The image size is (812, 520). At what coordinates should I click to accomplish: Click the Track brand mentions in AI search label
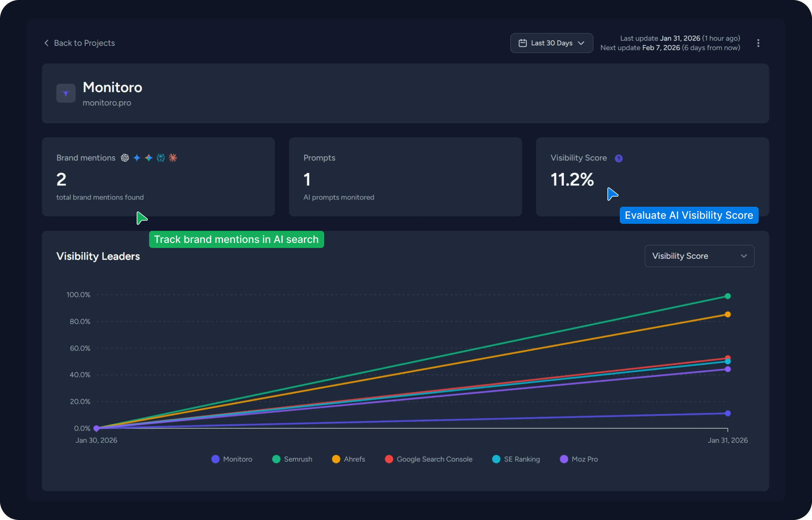pyautogui.click(x=236, y=239)
